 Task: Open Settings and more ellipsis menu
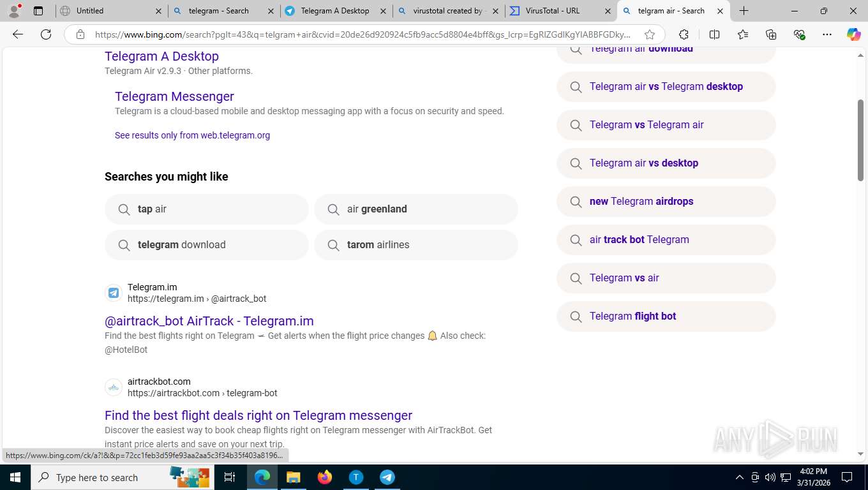click(x=827, y=34)
